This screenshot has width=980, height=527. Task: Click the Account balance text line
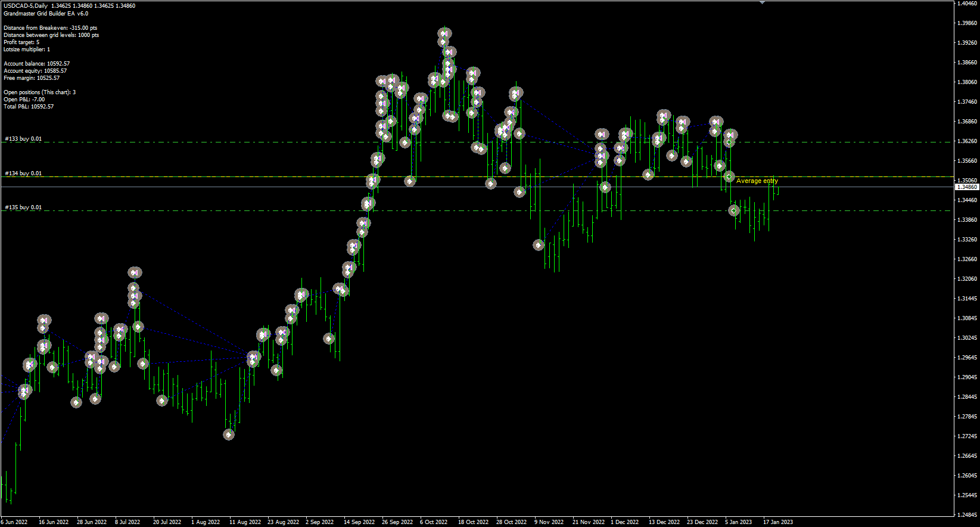36,64
